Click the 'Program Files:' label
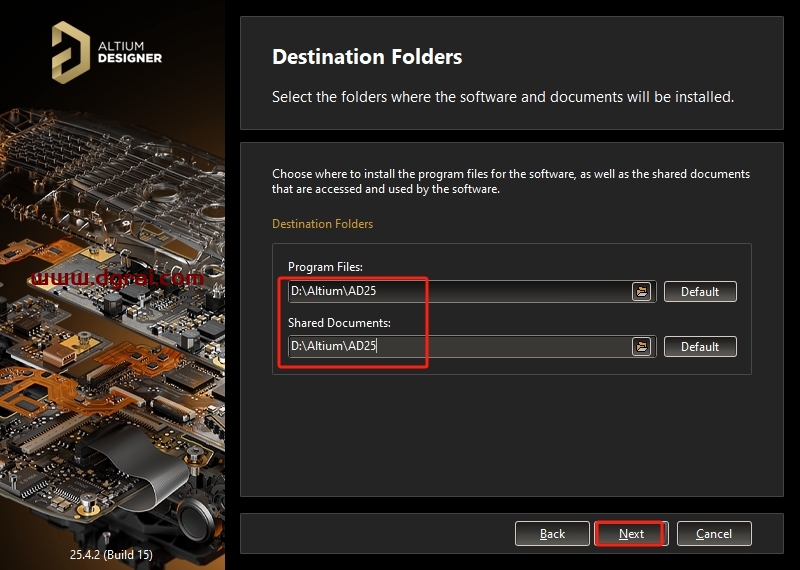Screen dimensions: 800x570 tap(325, 267)
